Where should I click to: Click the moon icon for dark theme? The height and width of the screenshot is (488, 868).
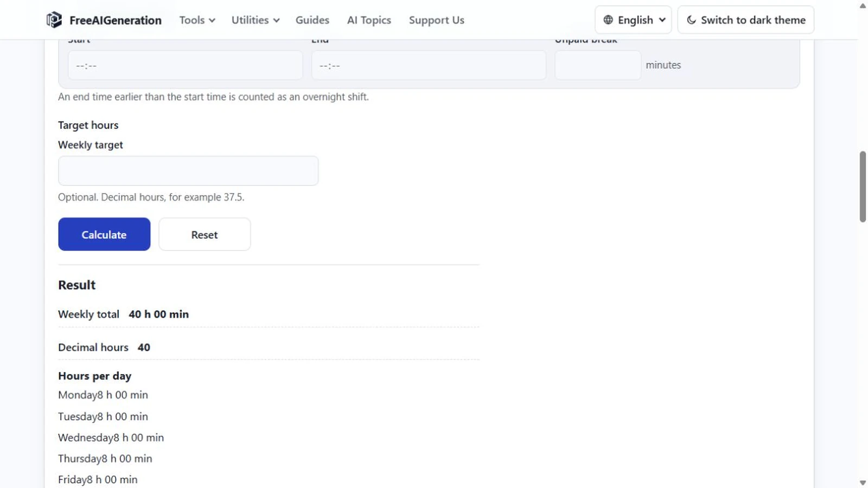click(x=691, y=20)
